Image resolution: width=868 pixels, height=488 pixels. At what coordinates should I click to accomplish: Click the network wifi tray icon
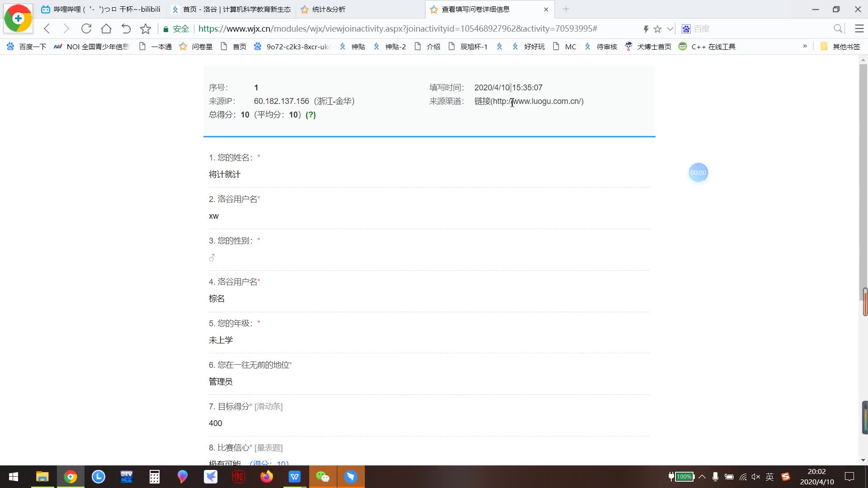[743, 477]
